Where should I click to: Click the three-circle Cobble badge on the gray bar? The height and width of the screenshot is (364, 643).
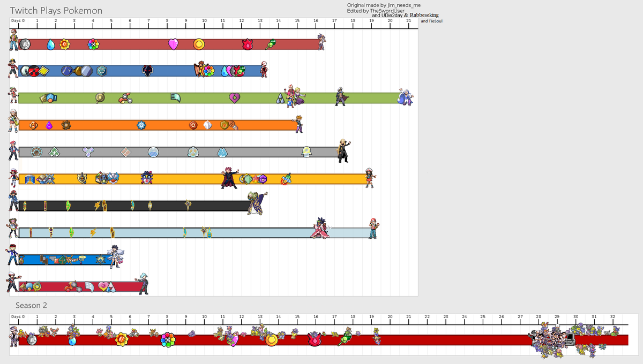click(x=88, y=152)
